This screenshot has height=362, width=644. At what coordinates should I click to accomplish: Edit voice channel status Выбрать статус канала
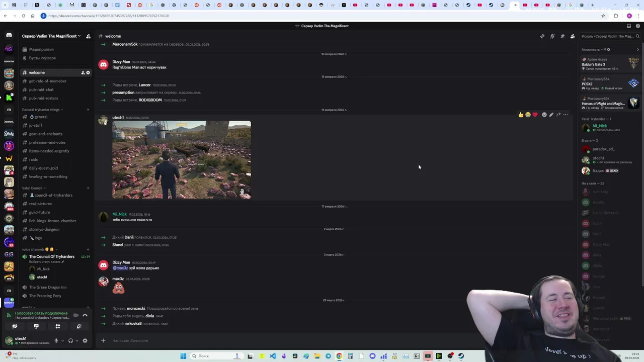click(x=45, y=261)
